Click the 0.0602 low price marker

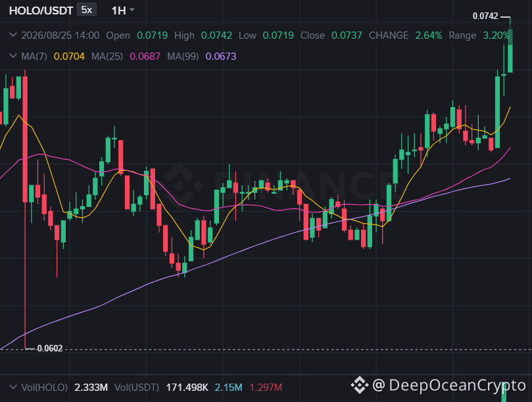[50, 348]
